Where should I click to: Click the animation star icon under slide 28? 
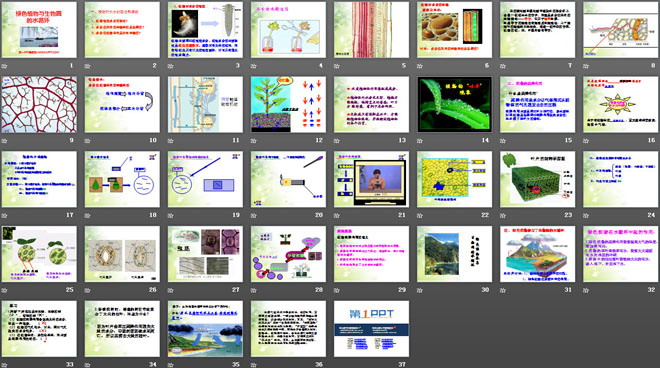click(254, 291)
